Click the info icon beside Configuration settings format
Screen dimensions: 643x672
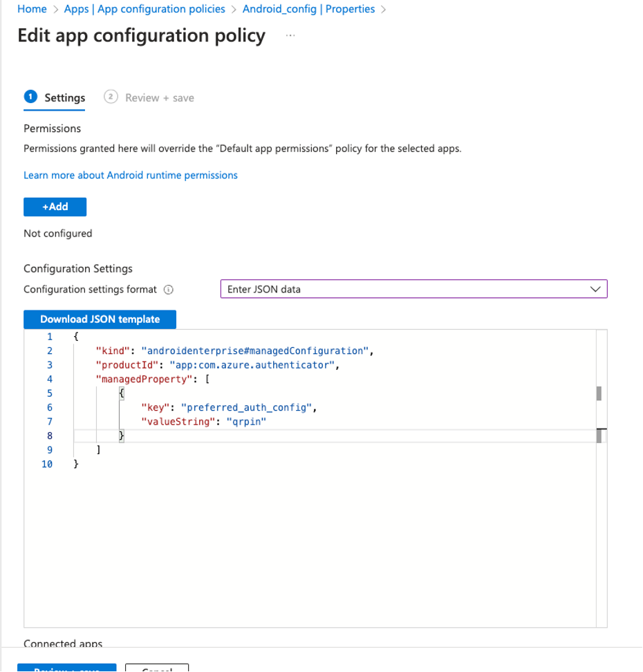click(169, 289)
